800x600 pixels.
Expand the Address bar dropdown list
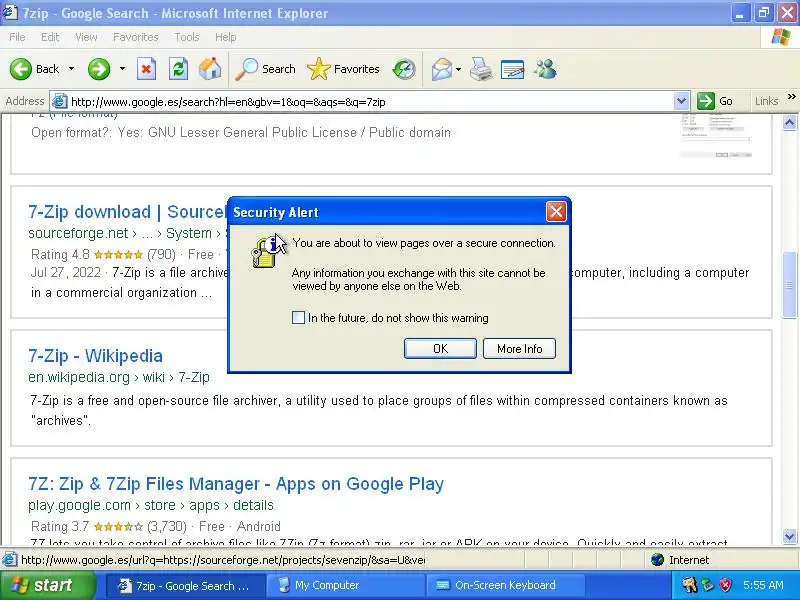tap(681, 102)
